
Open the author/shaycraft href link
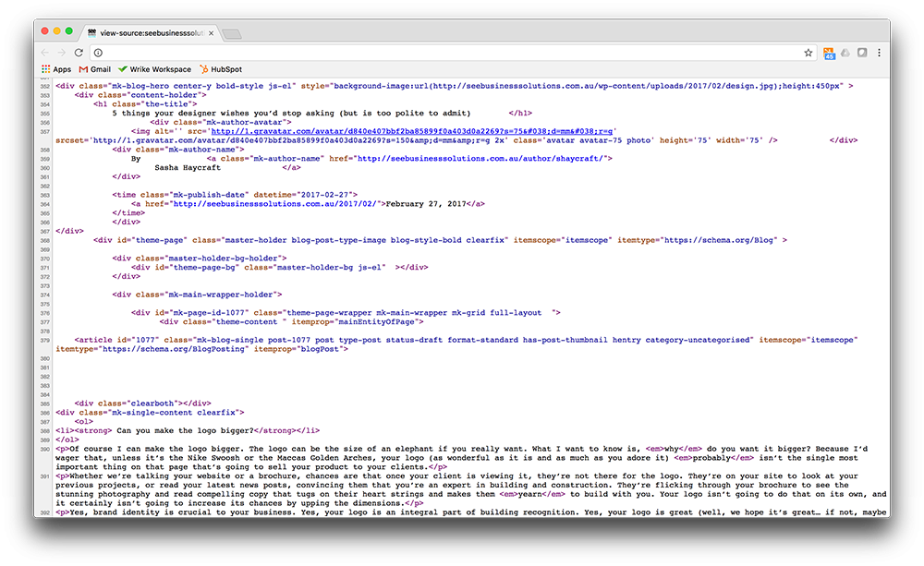(x=480, y=159)
